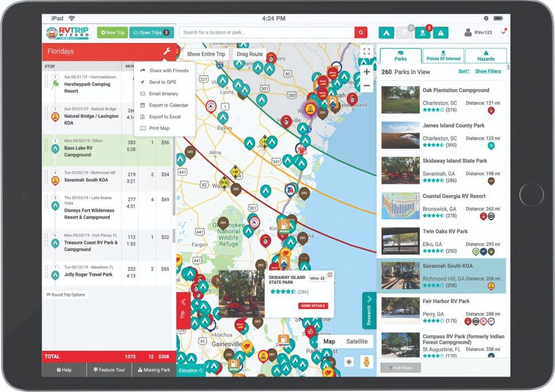555x392 pixels.
Task: Open Trips list button
Action: [x=152, y=33]
